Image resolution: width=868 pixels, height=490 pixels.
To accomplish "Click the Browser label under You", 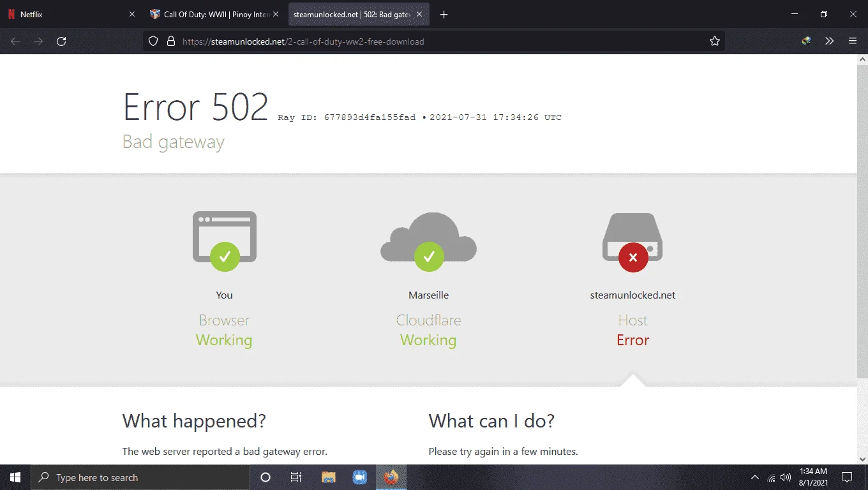I will point(224,320).
